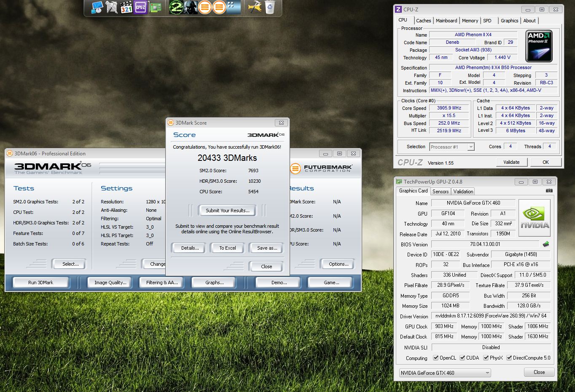Viewport: 575px width, 392px height.
Task: Switch to the Mainboard tab
Action: [446, 21]
